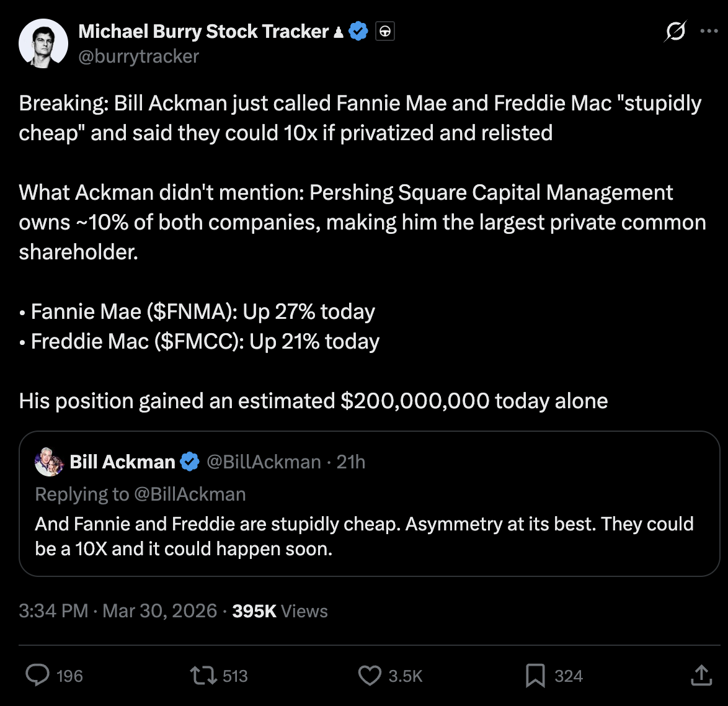Click the 3:34 PM · Mar 30, 2026 timestamp
The width and height of the screenshot is (728, 706).
pos(118,611)
